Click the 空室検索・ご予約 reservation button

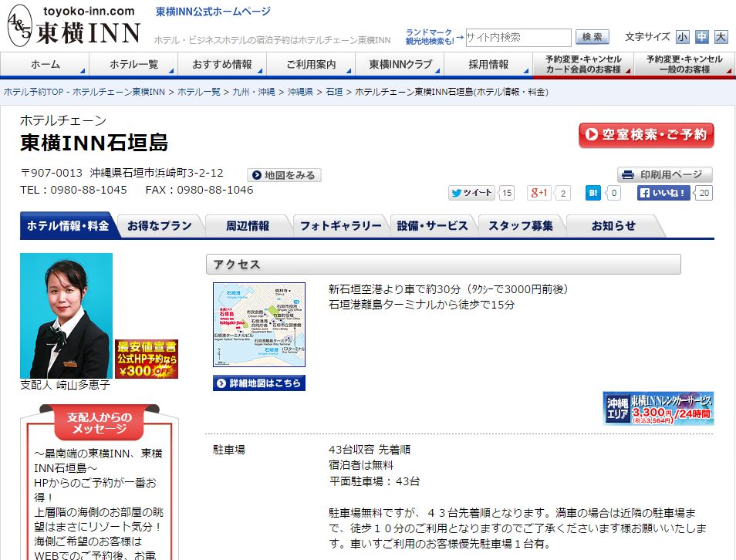tap(647, 135)
